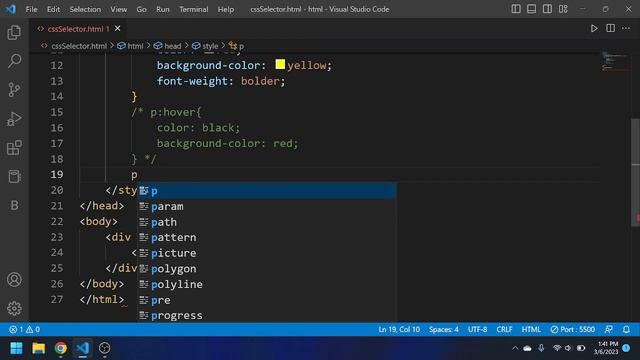640x360 pixels.
Task: Open the editor More Actions menu
Action: pos(626,29)
